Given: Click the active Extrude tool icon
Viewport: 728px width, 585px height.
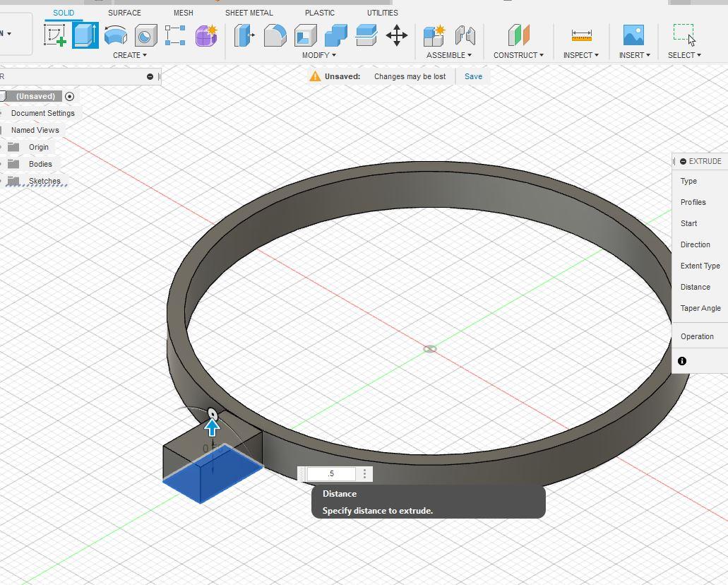Looking at the screenshot, I should point(85,35).
